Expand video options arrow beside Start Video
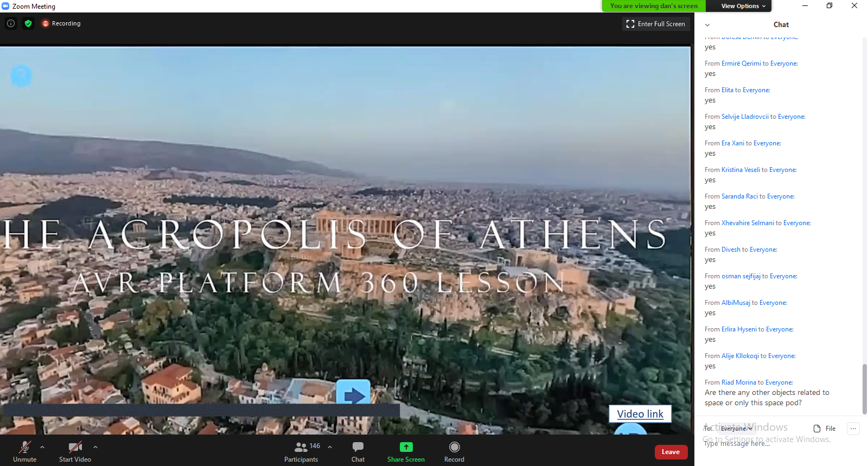The image size is (868, 466). coord(95,448)
